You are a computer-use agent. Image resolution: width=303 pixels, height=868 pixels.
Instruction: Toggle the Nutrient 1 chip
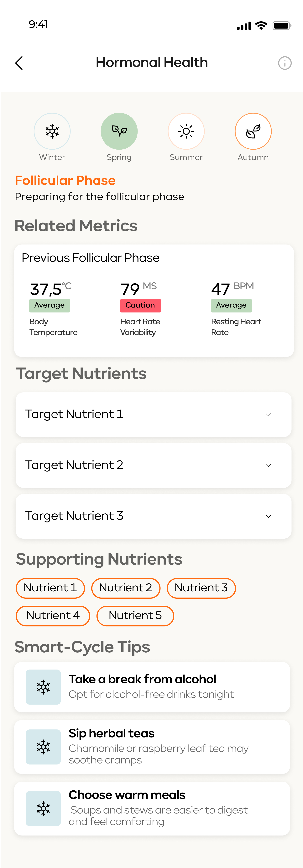pyautogui.click(x=50, y=588)
